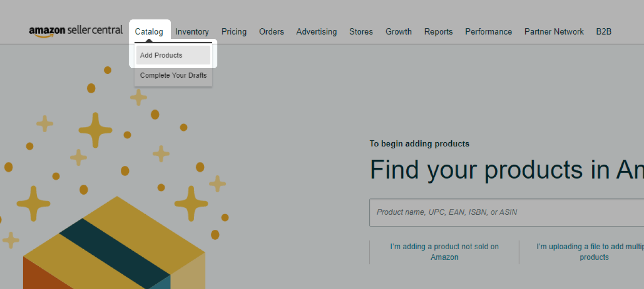Click the "To begin adding products" text

coord(419,144)
